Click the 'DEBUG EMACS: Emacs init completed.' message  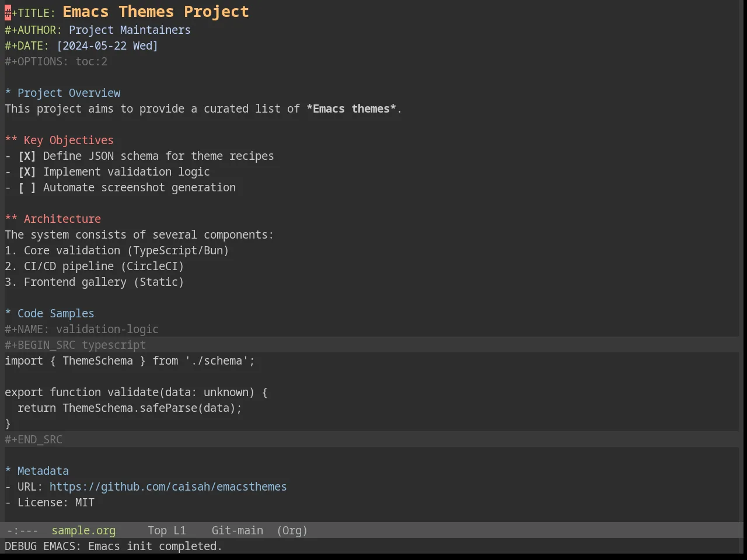click(x=113, y=546)
